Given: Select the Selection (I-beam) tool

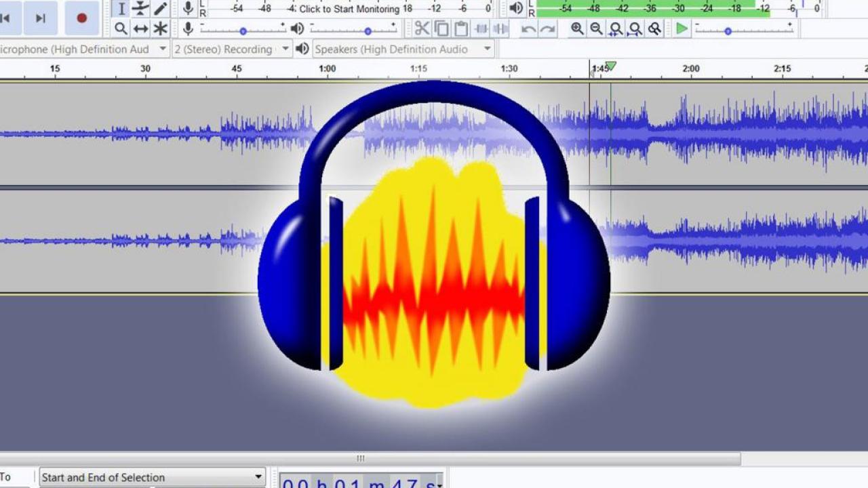Looking at the screenshot, I should (121, 9).
